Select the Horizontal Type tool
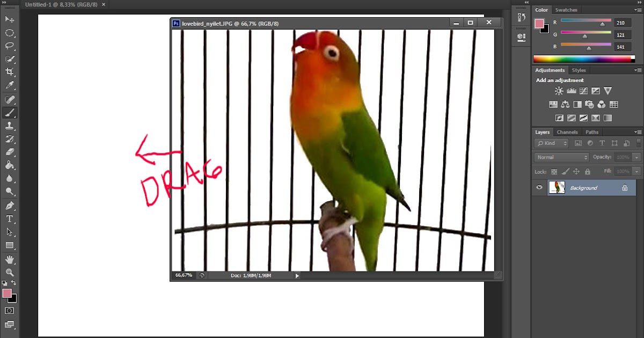 coord(10,218)
